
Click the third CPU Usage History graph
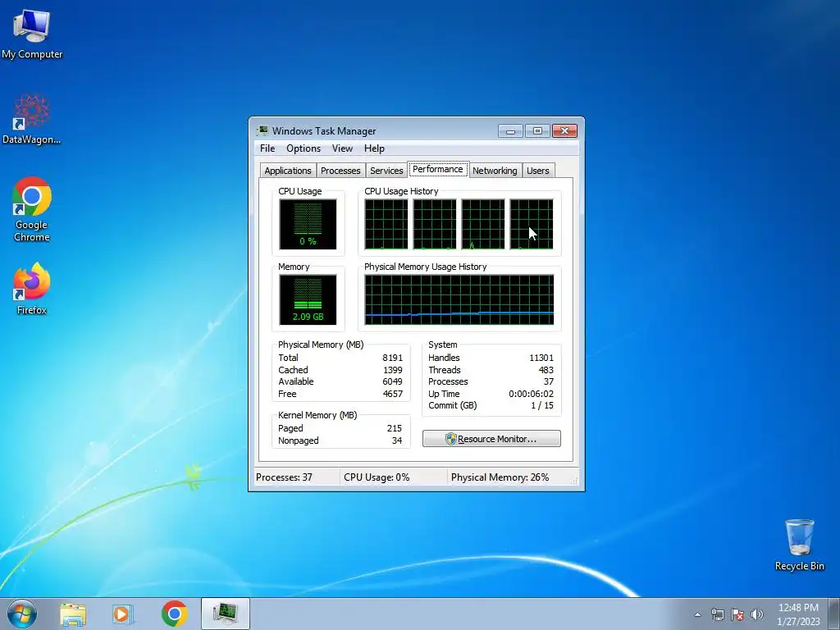(482, 224)
